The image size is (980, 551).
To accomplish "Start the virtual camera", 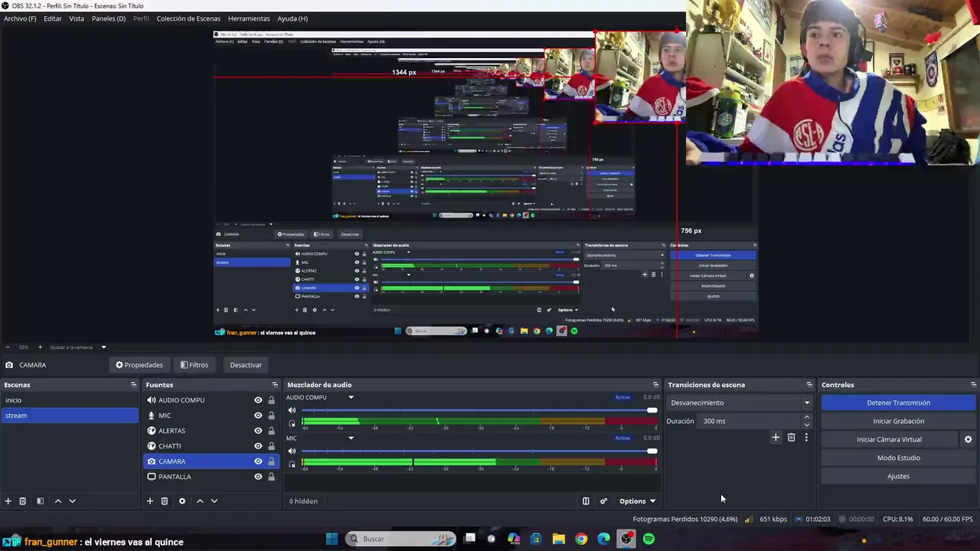I will 889,439.
